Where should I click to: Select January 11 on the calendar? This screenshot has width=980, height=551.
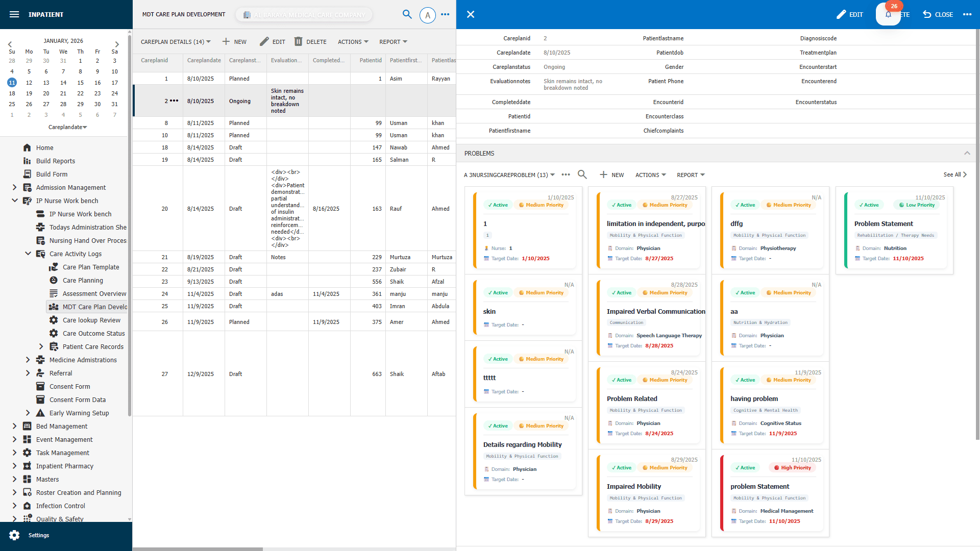(12, 82)
